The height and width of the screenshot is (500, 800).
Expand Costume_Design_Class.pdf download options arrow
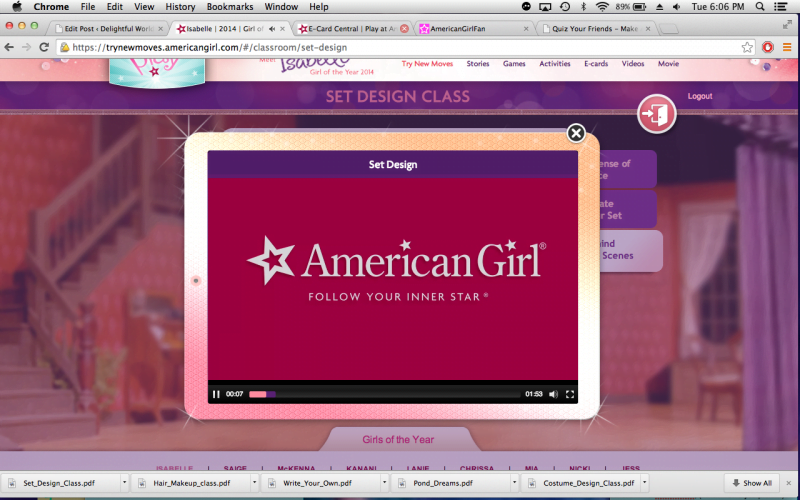click(x=644, y=483)
